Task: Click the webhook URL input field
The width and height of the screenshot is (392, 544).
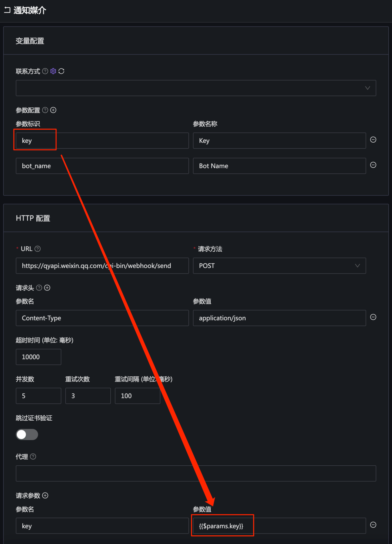Action: click(102, 266)
